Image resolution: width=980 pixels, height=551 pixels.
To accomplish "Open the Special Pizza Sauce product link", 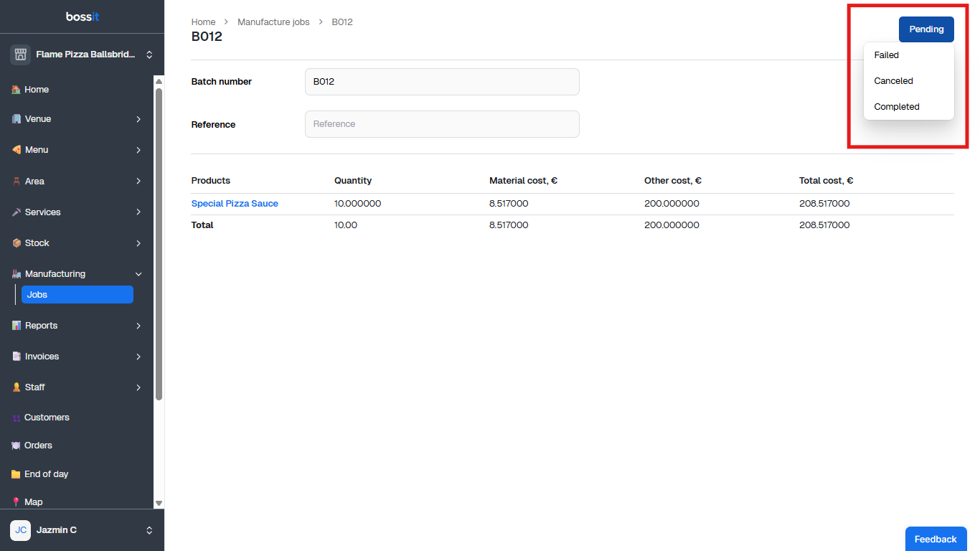I will (235, 204).
